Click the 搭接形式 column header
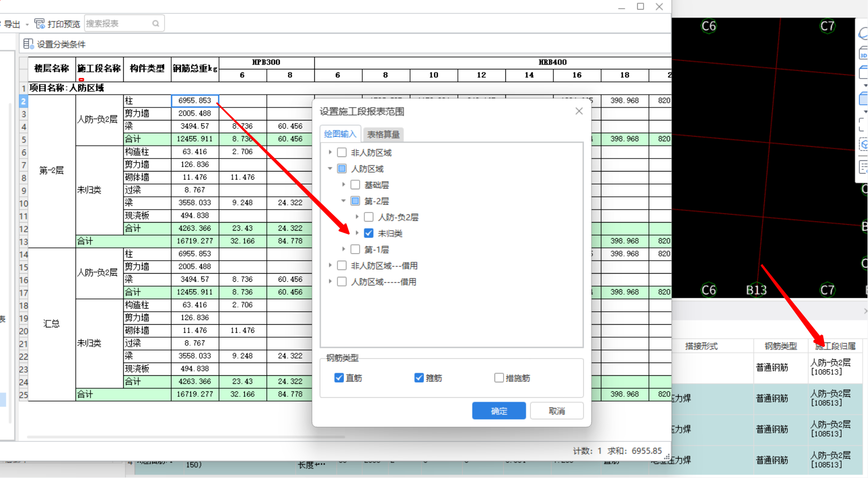The width and height of the screenshot is (868, 478). [701, 346]
